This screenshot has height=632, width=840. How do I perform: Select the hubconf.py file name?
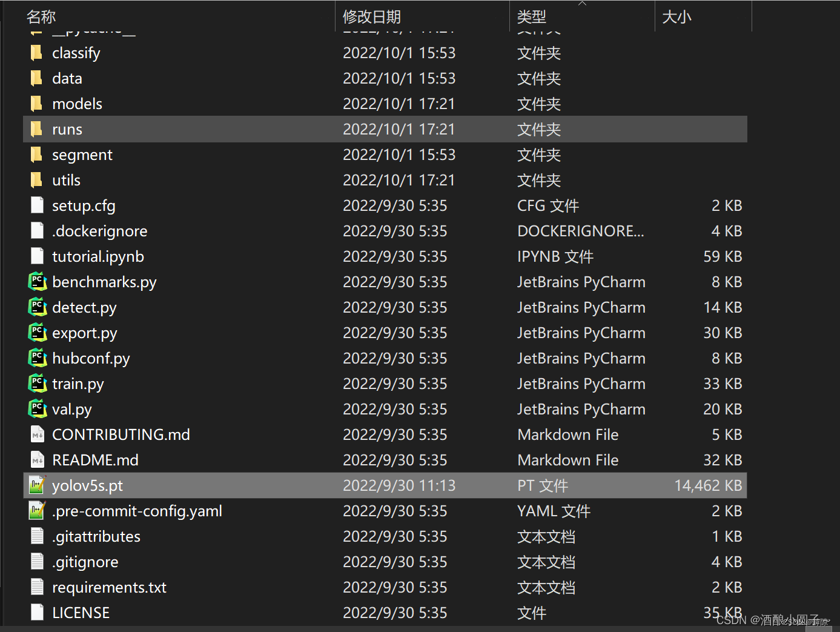[91, 359]
